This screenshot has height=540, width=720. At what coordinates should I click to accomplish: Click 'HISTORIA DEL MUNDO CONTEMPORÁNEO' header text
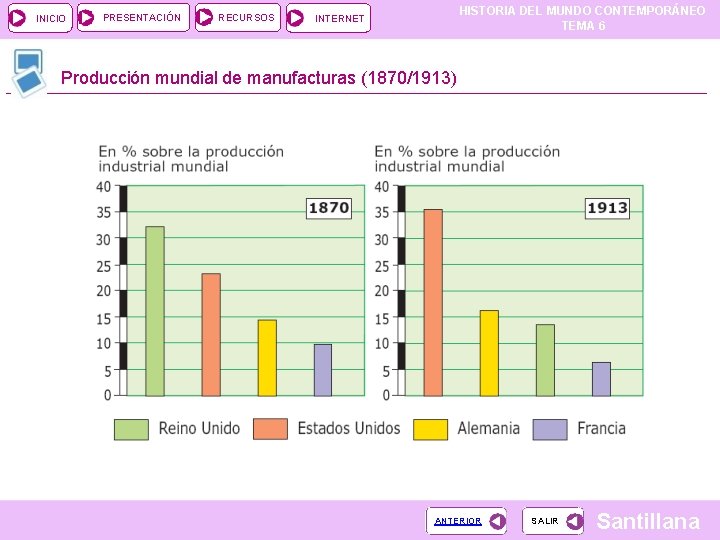(582, 11)
